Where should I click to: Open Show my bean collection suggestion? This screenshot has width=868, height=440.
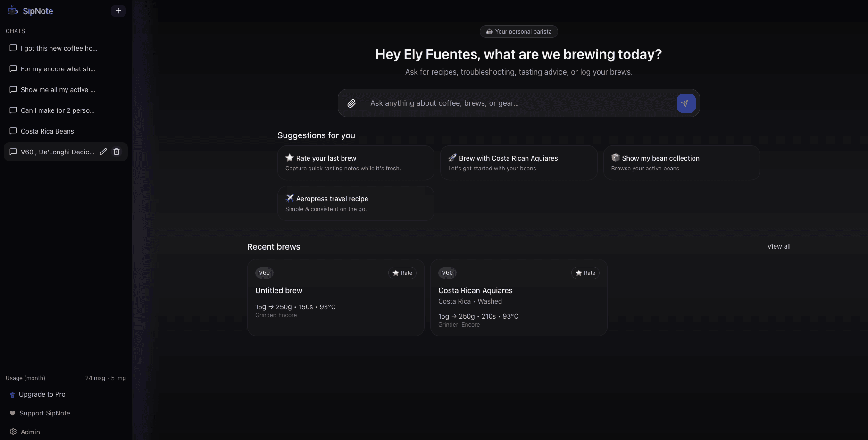click(x=681, y=163)
